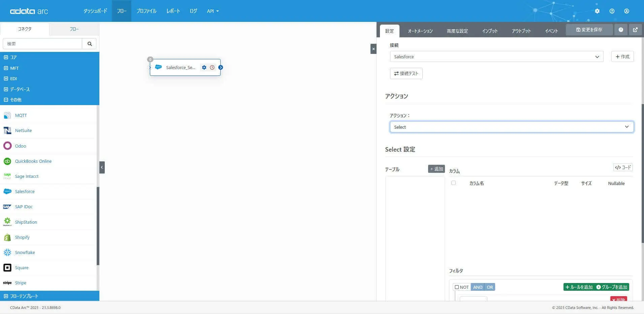Open the アクション Select dropdown
644x314 pixels.
(x=512, y=127)
